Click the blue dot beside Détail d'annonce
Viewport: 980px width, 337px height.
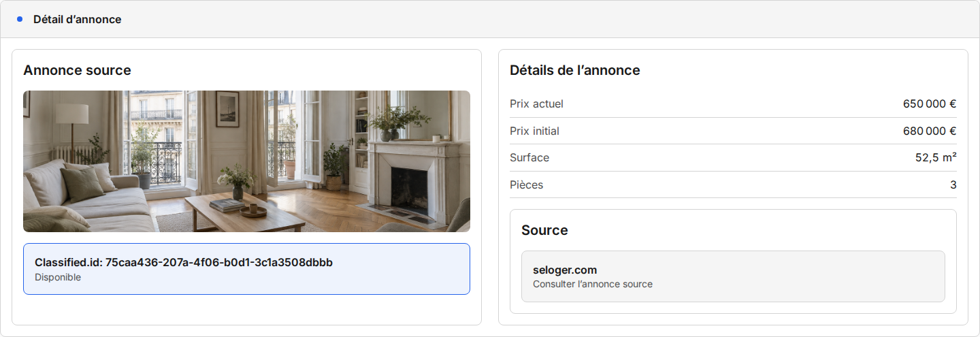[x=20, y=19]
